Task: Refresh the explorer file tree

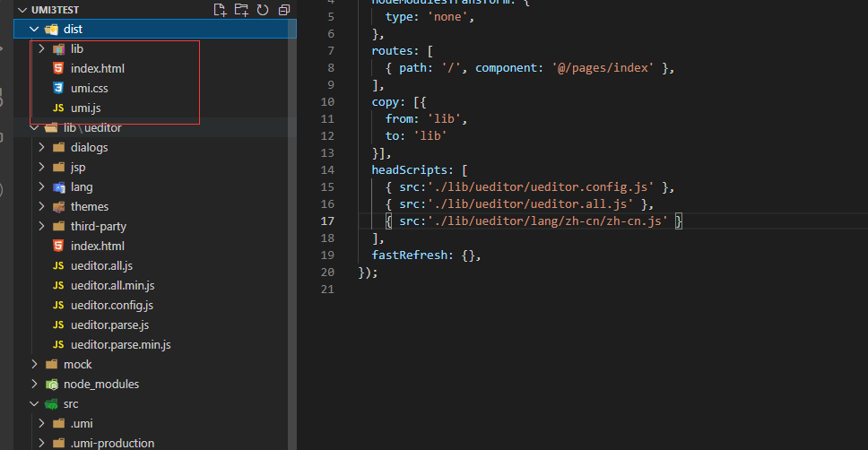Action: (263, 9)
